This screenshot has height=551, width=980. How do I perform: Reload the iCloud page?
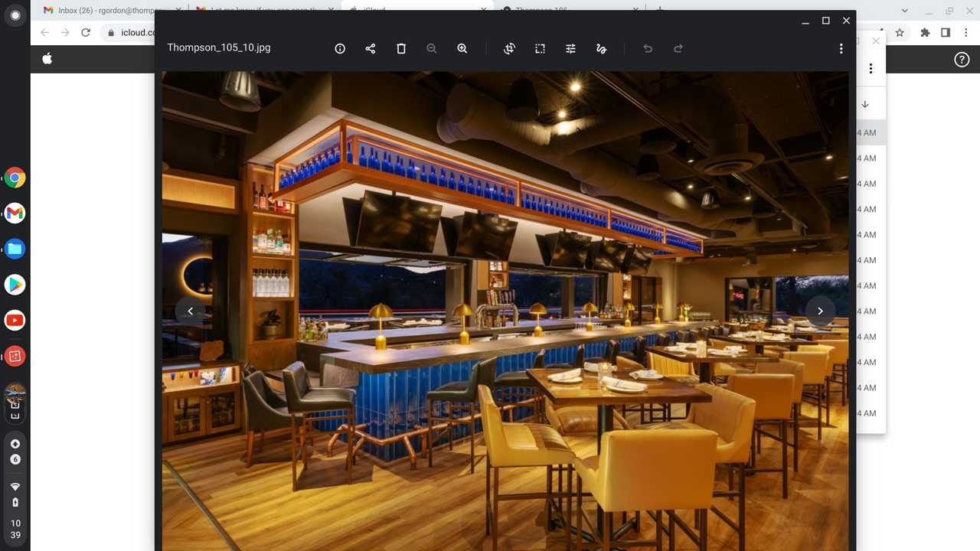(x=86, y=33)
